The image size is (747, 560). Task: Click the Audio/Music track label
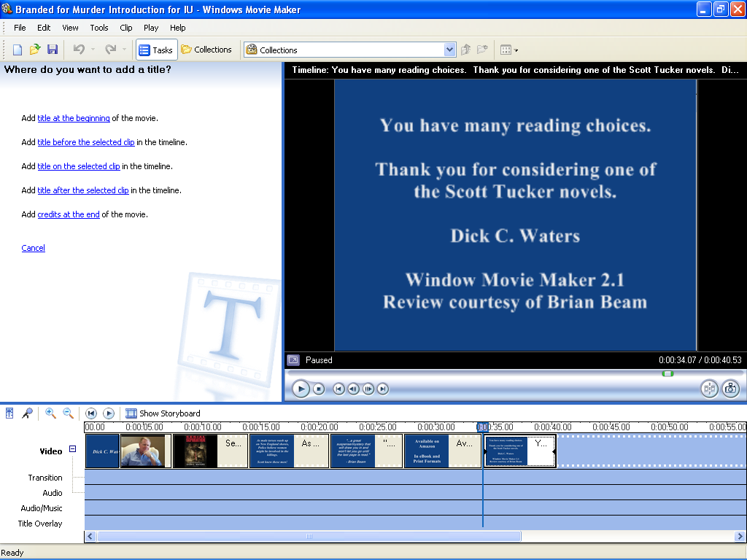(x=42, y=508)
